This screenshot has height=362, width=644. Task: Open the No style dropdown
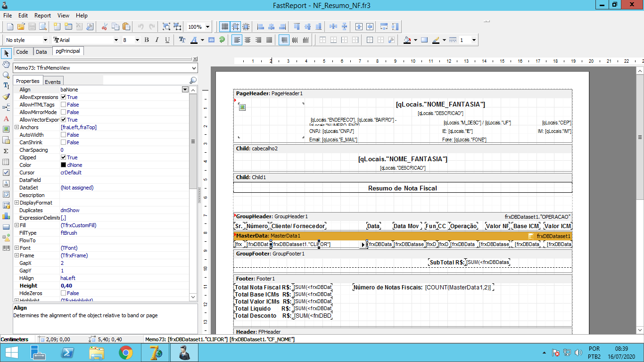coord(45,40)
